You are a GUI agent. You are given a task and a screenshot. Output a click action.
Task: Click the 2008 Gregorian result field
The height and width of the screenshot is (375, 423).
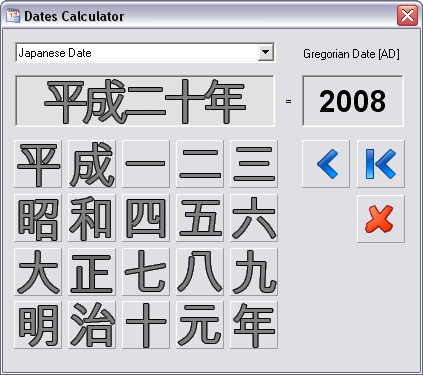point(353,101)
